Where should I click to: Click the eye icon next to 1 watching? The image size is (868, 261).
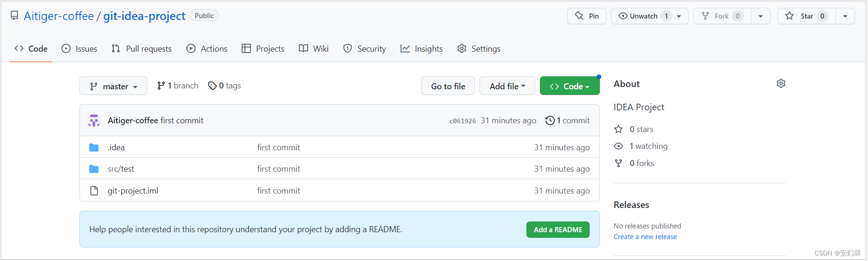(x=618, y=146)
